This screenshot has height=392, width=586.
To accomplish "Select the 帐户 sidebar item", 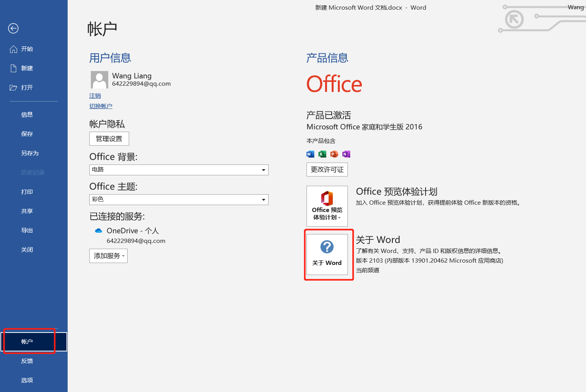I will pyautogui.click(x=34, y=342).
